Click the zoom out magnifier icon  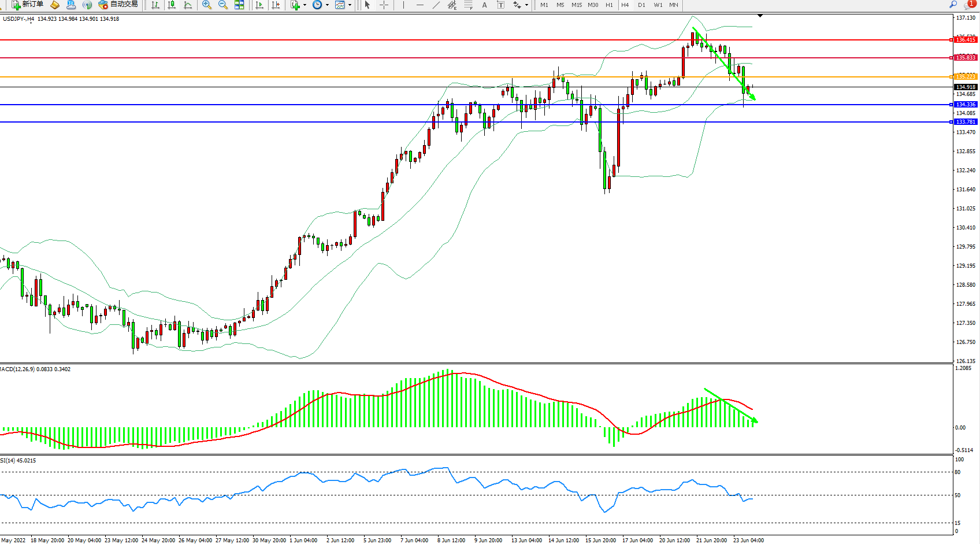tap(223, 5)
